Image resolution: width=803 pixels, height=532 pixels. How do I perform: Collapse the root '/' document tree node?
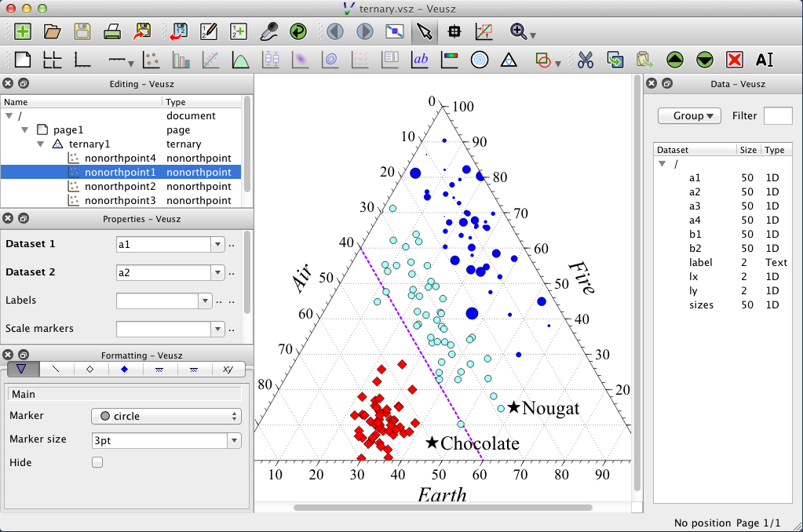click(x=9, y=115)
